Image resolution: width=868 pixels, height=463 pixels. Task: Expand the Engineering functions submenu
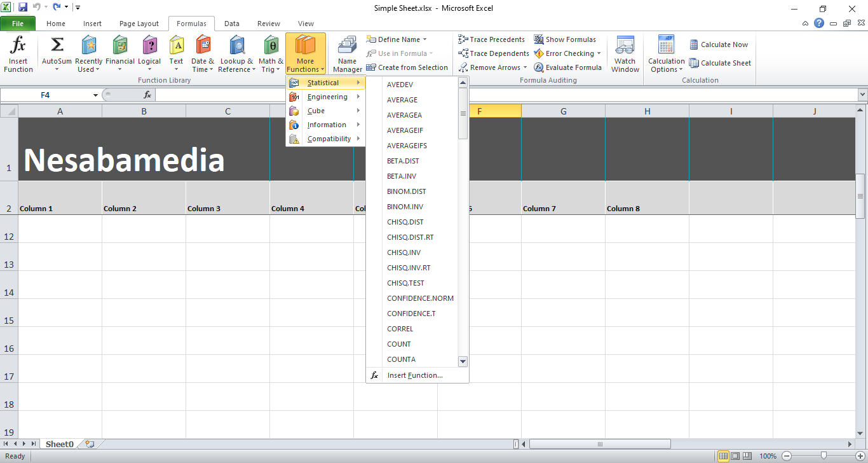326,97
